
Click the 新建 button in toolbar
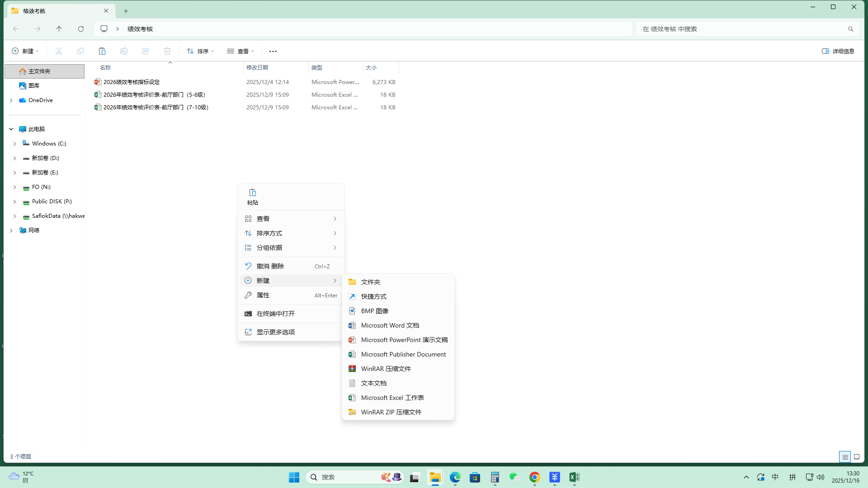coord(25,51)
